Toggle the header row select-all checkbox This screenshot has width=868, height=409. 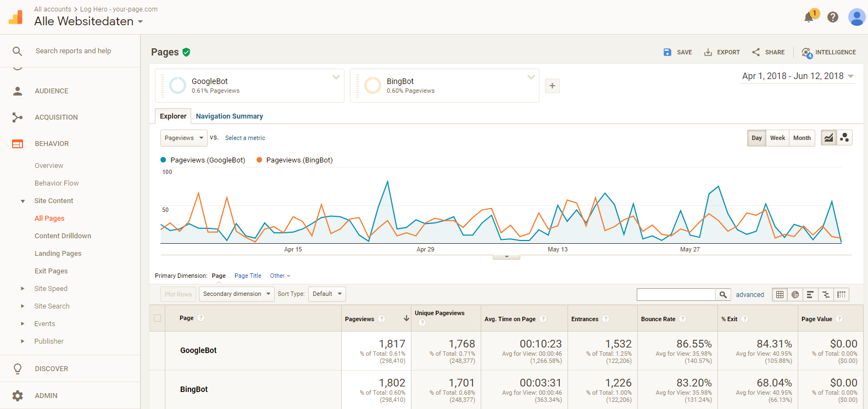click(x=158, y=318)
